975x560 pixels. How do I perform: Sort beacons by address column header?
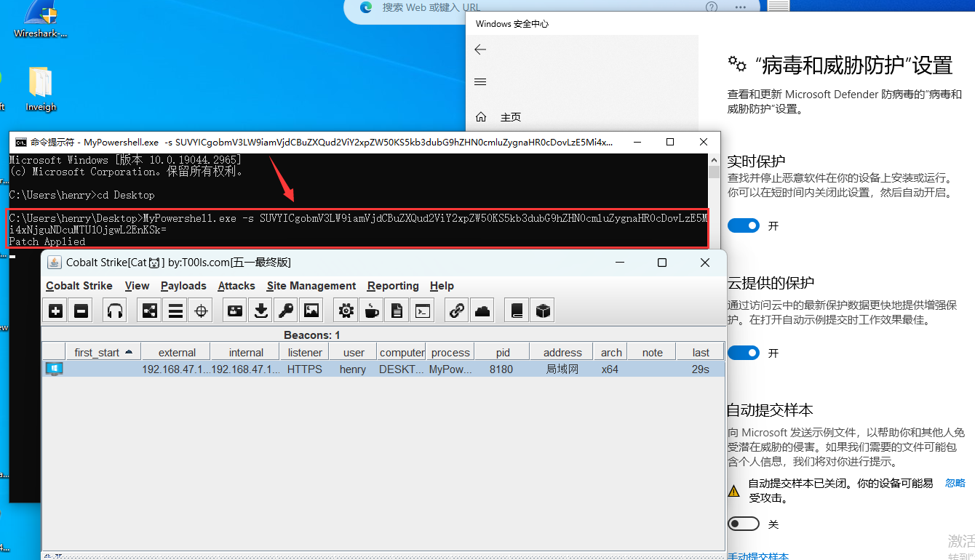click(562, 352)
